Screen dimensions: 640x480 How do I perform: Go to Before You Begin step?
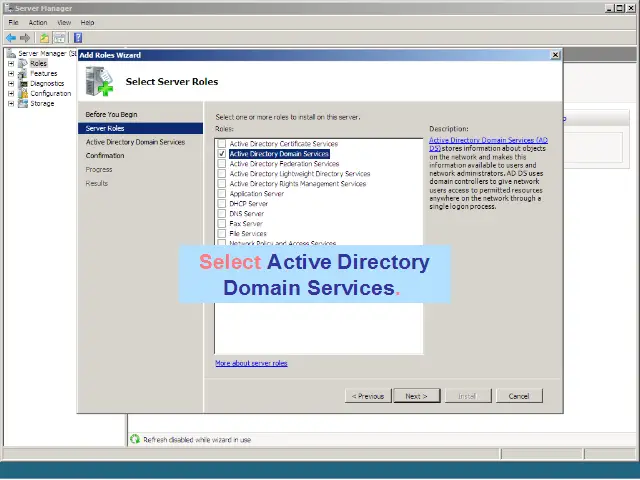(111, 115)
